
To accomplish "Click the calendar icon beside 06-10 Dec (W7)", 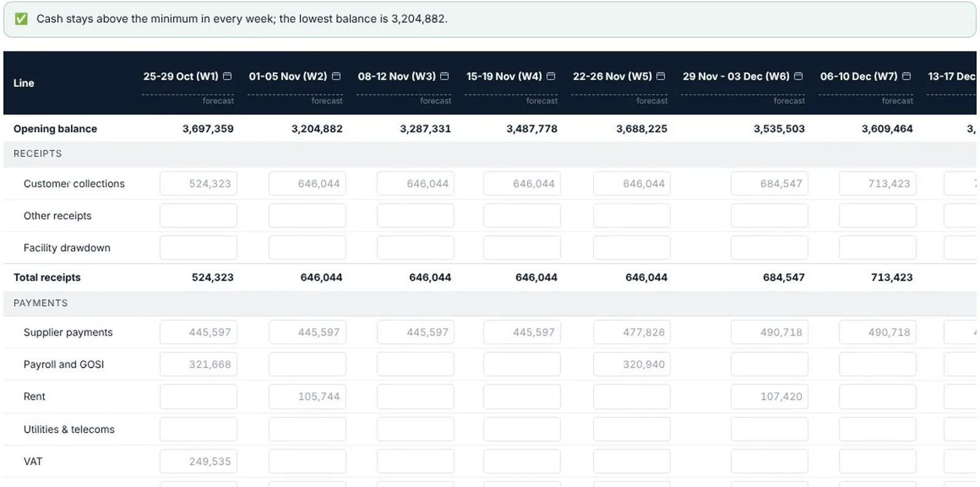I will [907, 76].
